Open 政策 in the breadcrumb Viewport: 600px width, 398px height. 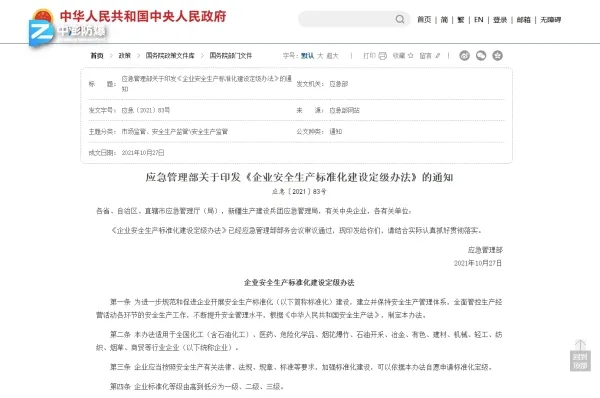click(x=124, y=55)
